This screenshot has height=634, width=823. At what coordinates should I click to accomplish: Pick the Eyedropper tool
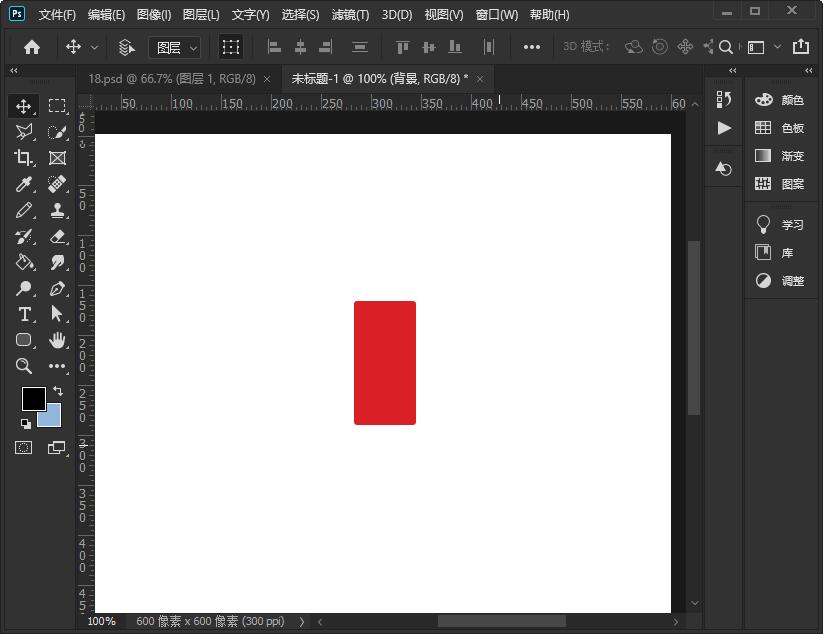[x=24, y=184]
